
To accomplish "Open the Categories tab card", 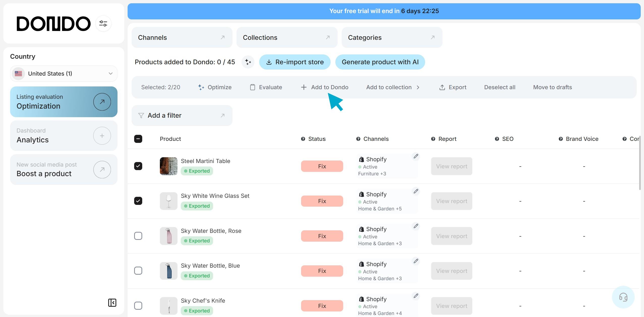I will 392,38.
